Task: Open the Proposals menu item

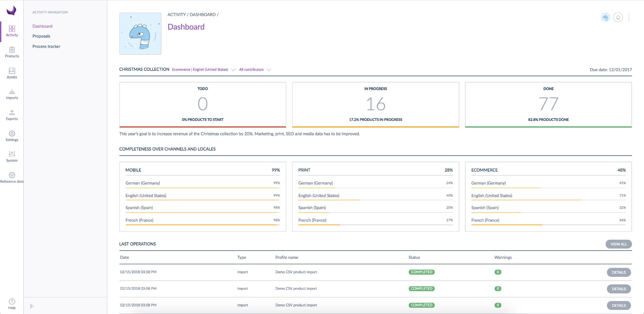Action: pyautogui.click(x=41, y=36)
